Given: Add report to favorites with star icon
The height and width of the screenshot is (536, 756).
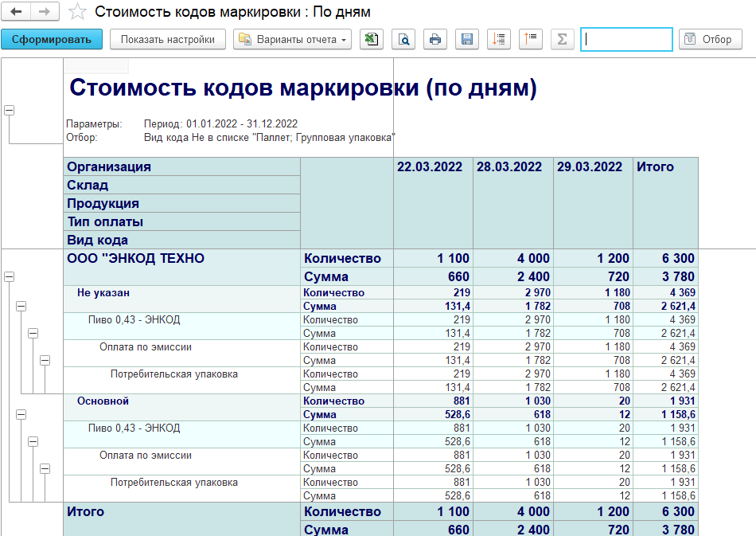Looking at the screenshot, I should (x=77, y=13).
